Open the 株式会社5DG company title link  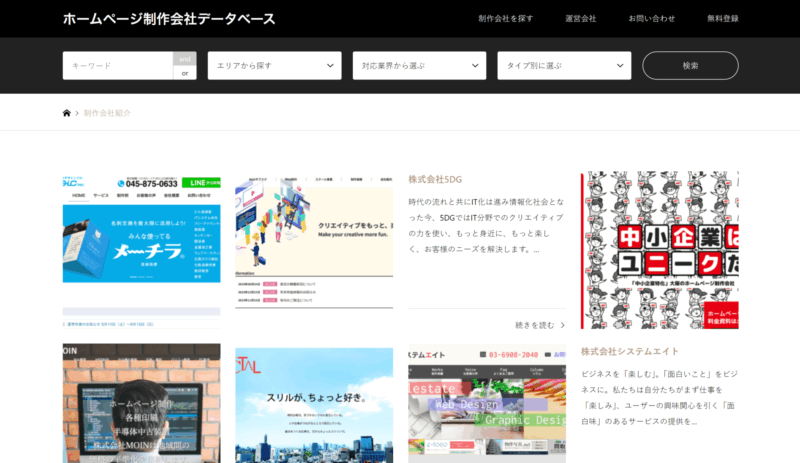pyautogui.click(x=435, y=179)
